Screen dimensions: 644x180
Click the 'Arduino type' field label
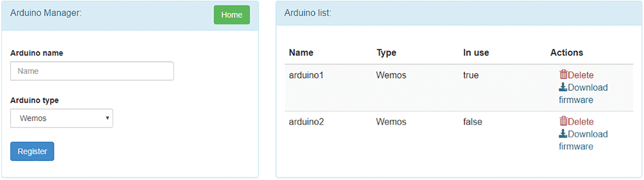(x=34, y=100)
